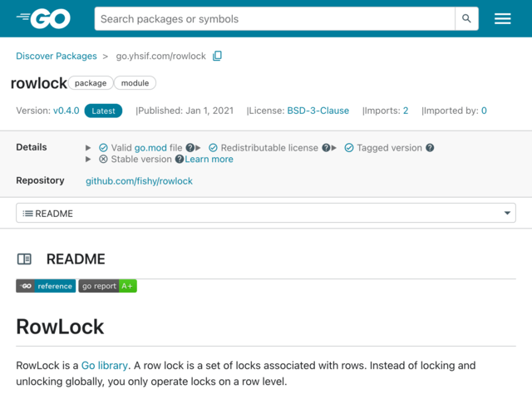Visit github.com/fishy/rowlock repository link
Viewport: 532px width, 399px height.
click(139, 181)
